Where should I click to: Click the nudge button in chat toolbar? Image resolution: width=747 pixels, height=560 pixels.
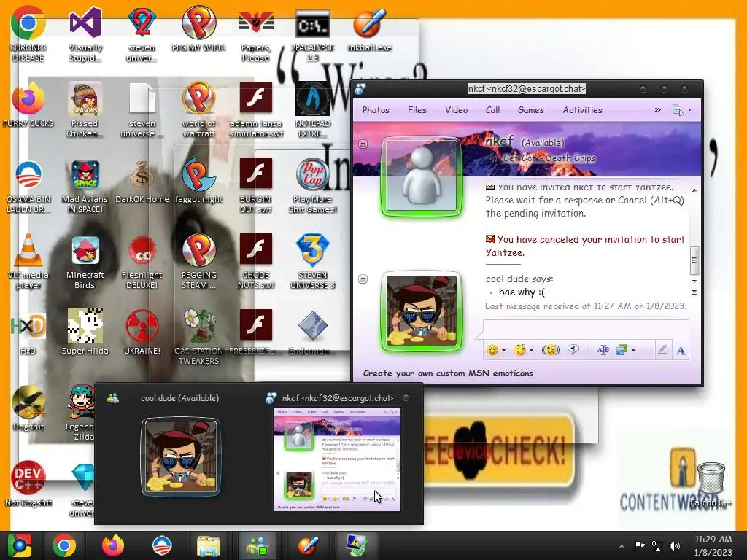[x=550, y=350]
